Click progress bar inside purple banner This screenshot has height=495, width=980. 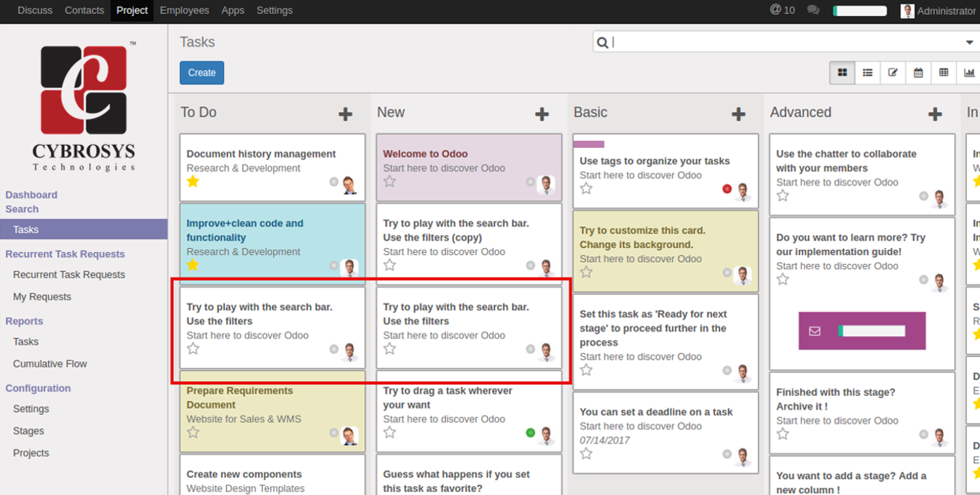pyautogui.click(x=872, y=330)
